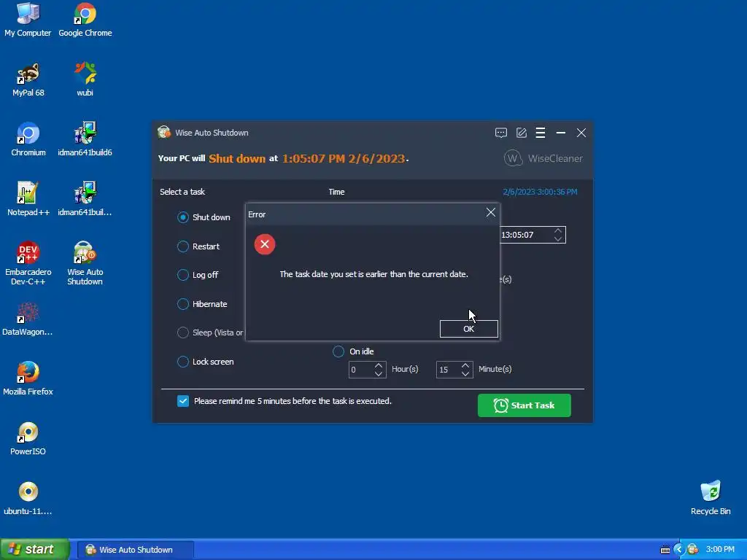Select Shut down task radio button

point(183,217)
